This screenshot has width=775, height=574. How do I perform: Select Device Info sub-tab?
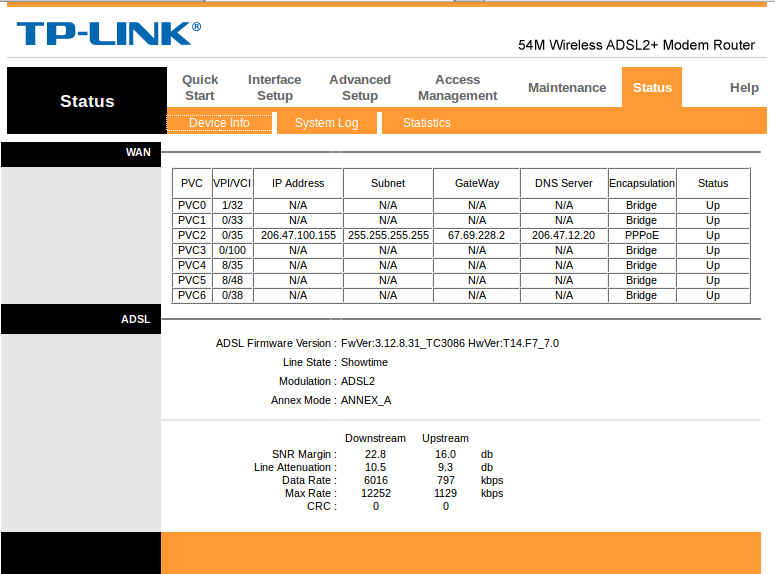pyautogui.click(x=219, y=123)
